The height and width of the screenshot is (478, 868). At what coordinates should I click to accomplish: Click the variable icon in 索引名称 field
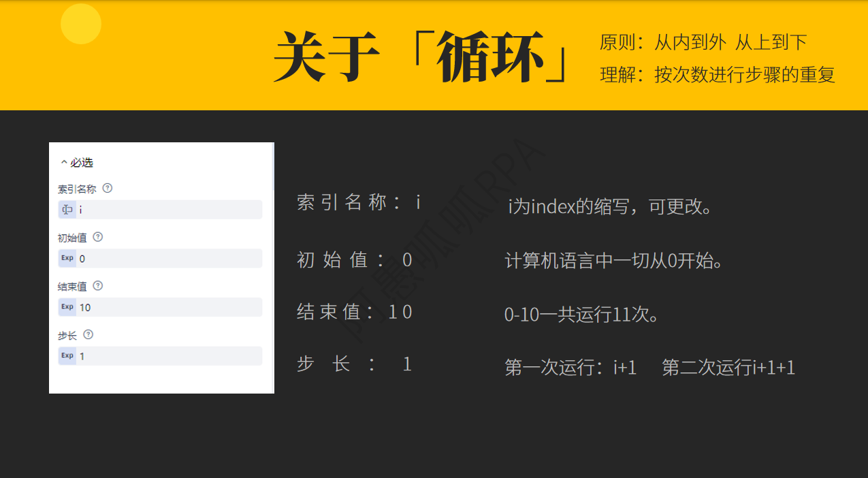point(67,210)
